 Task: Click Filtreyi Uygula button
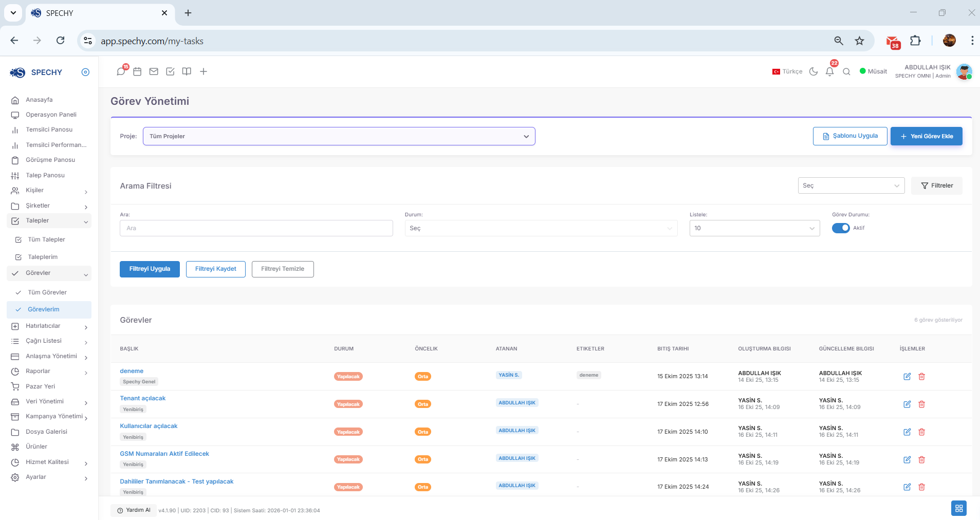tap(150, 269)
